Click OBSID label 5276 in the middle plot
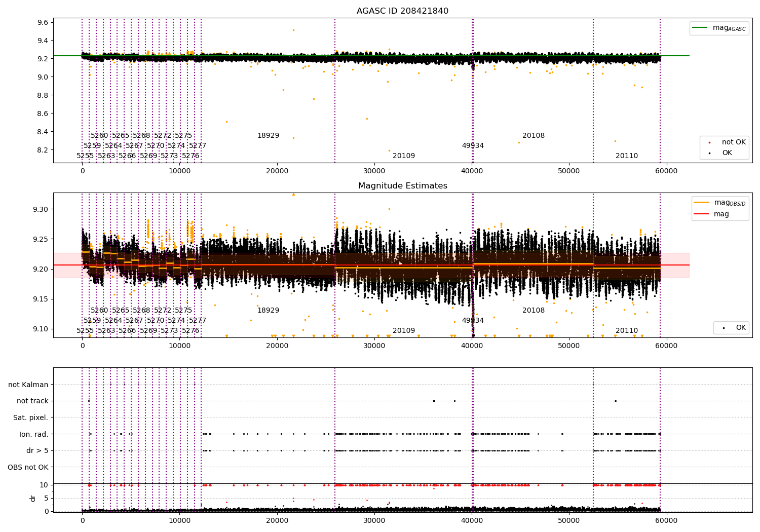This screenshot has height=532, width=760. pos(191,330)
